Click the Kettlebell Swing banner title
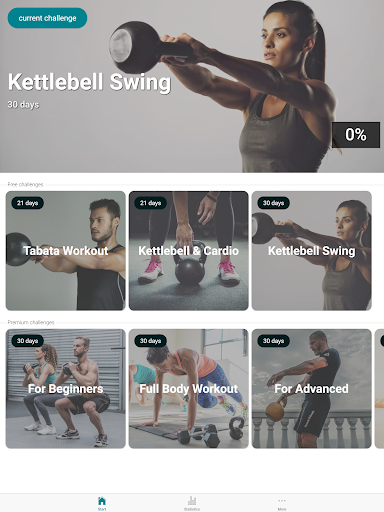This screenshot has width=384, height=512. [x=89, y=82]
